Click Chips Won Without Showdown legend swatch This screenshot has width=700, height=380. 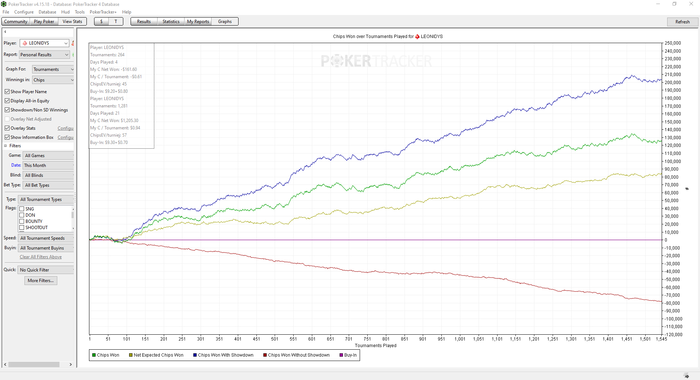[265, 355]
